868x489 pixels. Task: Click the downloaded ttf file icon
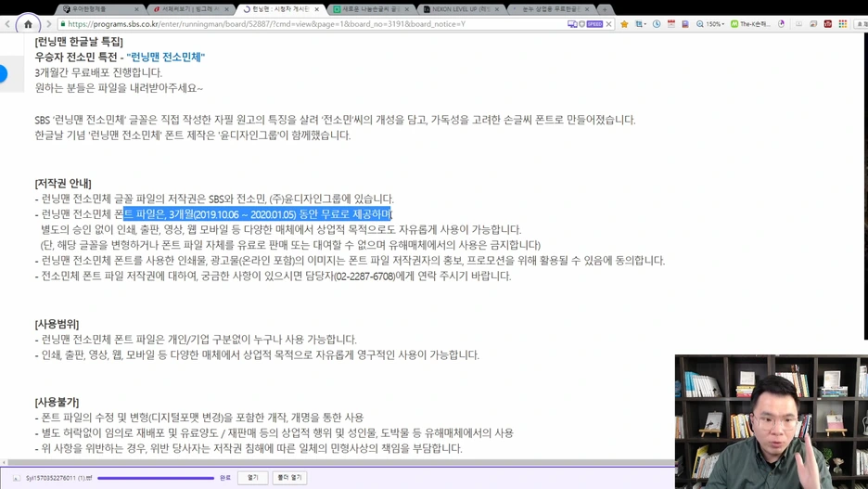[16, 478]
